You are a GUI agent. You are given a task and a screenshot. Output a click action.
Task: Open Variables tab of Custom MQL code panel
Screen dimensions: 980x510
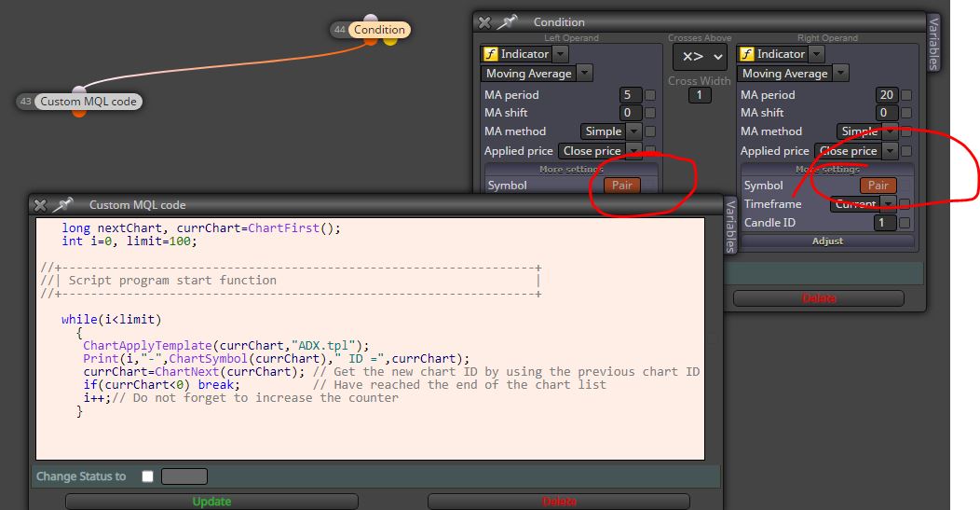click(730, 226)
